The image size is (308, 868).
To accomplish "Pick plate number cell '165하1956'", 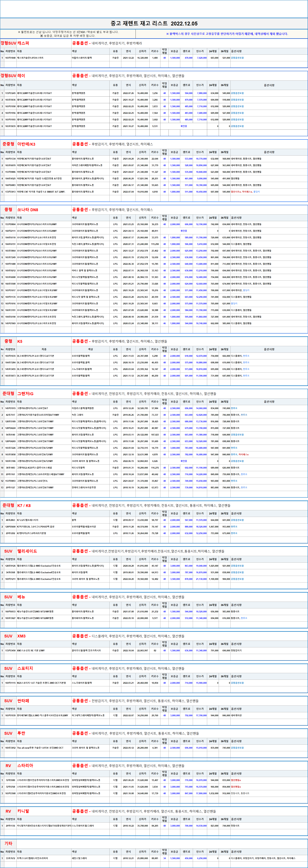I will click(x=10, y=113).
